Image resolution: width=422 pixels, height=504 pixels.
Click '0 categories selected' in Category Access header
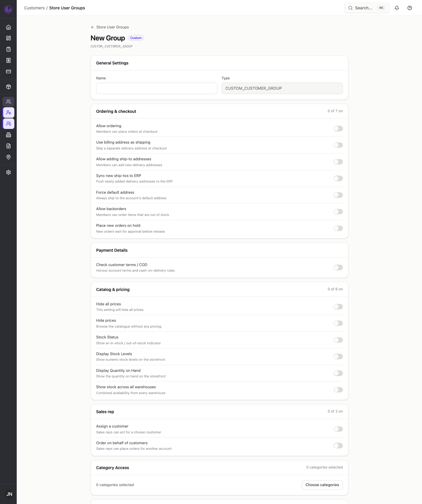point(325,467)
